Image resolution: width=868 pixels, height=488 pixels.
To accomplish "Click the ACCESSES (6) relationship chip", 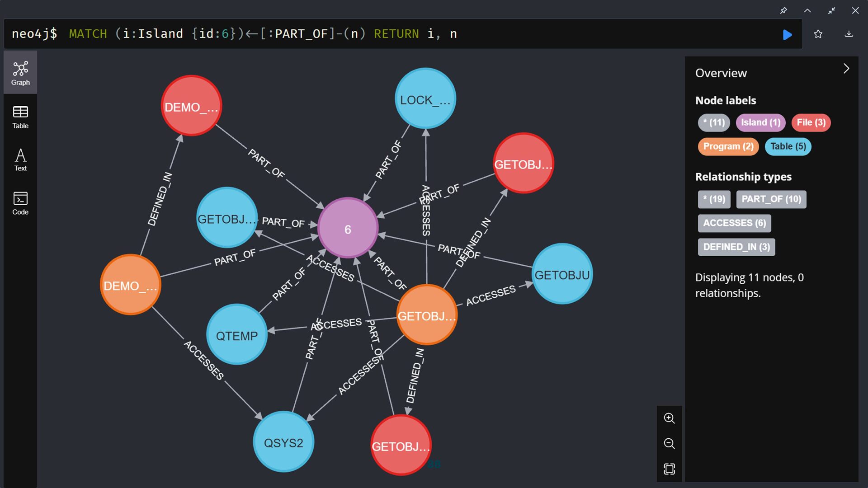I will tap(734, 223).
